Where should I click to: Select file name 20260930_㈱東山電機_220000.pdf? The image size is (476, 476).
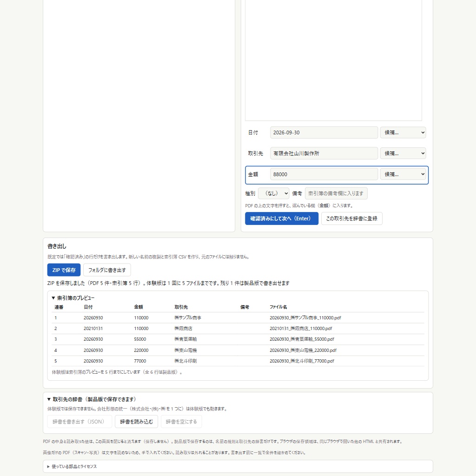click(303, 350)
